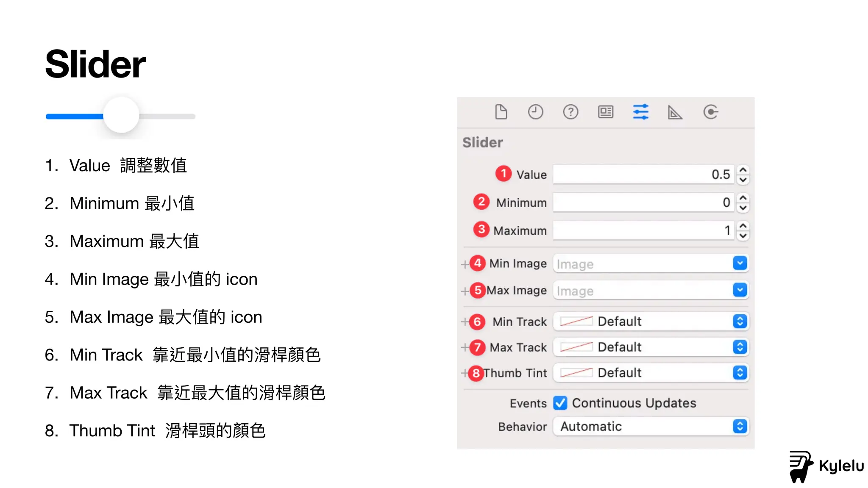
Task: Open the Quick Help question-mark icon
Action: tap(570, 112)
